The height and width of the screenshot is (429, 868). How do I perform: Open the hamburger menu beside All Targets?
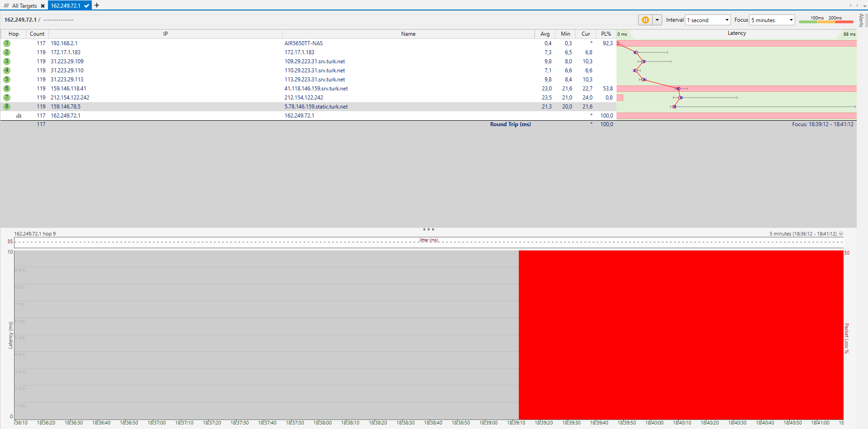pyautogui.click(x=6, y=5)
